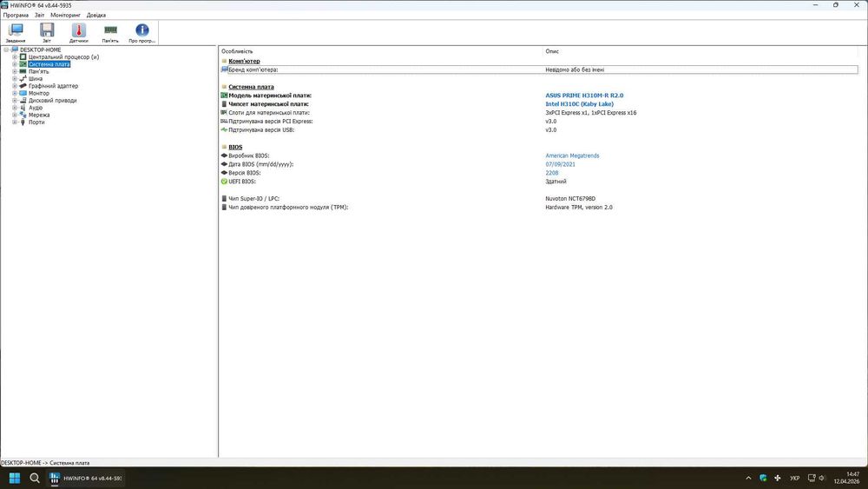Click the Комп'ютер section heading

(244, 61)
